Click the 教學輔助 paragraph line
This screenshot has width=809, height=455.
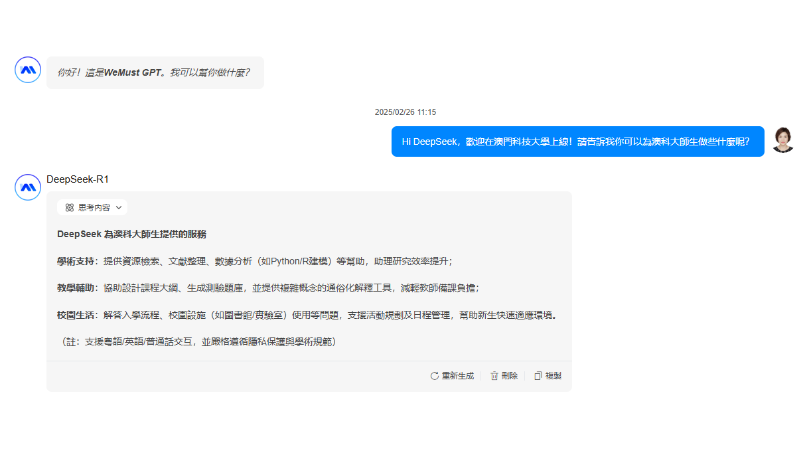(x=268, y=288)
